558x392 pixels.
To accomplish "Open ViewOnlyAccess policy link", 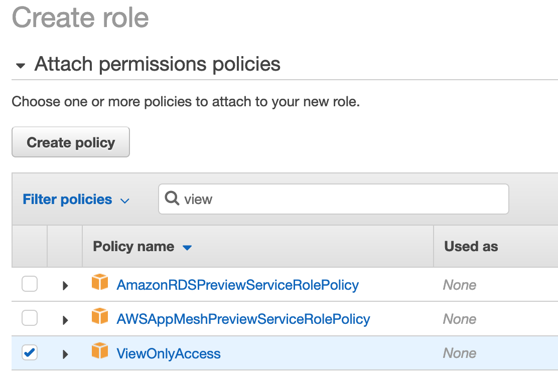I will click(x=169, y=353).
